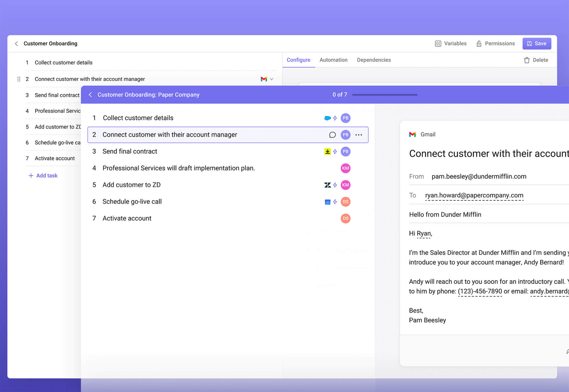This screenshot has height=392, width=569.
Task: Open the Dependencies tab
Action: pos(373,60)
